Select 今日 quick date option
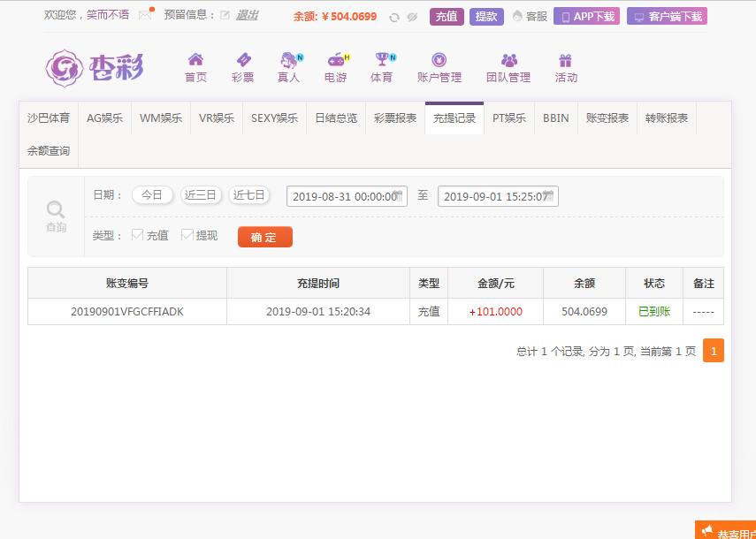 pyautogui.click(x=151, y=195)
